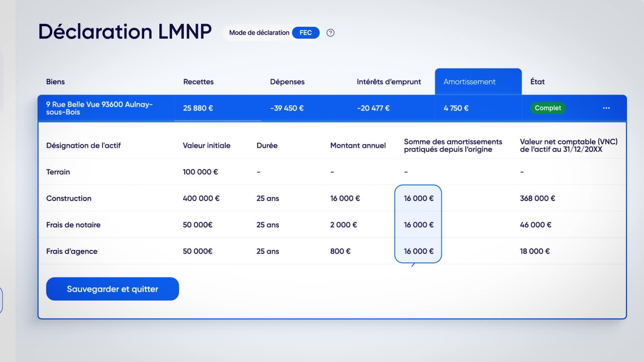This screenshot has height=362, width=644.
Task: Click Construction VNC value 368 000 €
Action: pos(537,198)
